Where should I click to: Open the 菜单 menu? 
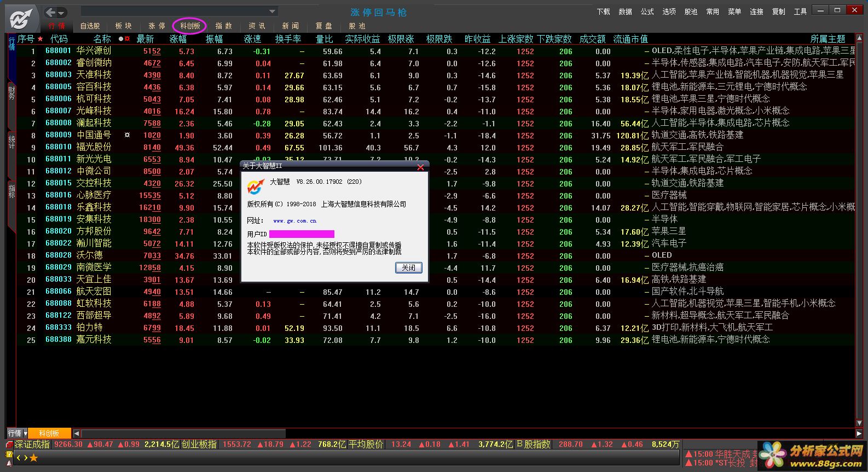pyautogui.click(x=734, y=11)
